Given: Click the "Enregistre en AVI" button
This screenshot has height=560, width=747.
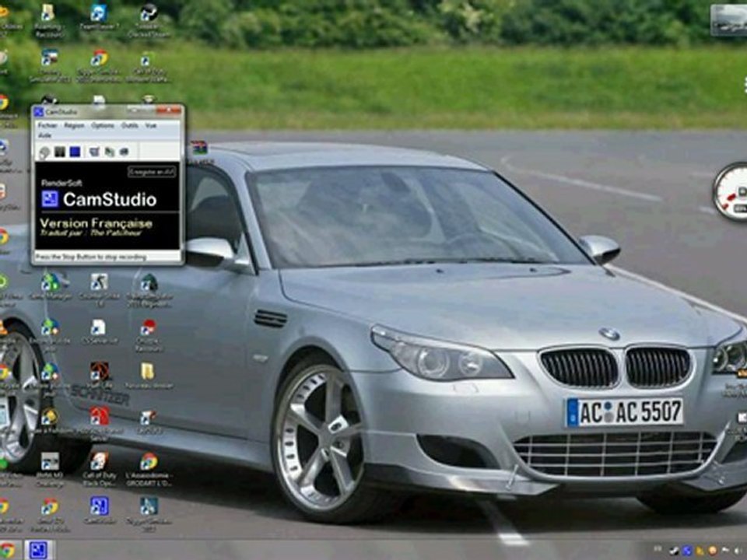Looking at the screenshot, I should (x=152, y=172).
